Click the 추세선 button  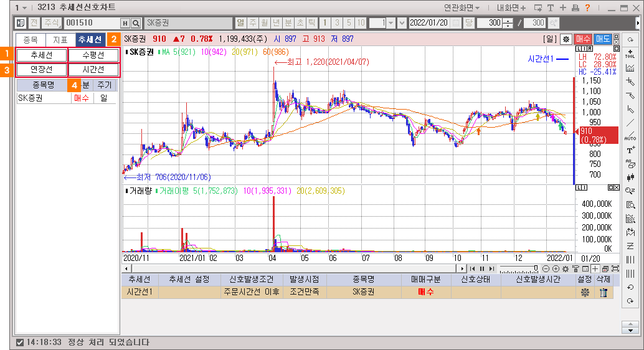coord(42,55)
